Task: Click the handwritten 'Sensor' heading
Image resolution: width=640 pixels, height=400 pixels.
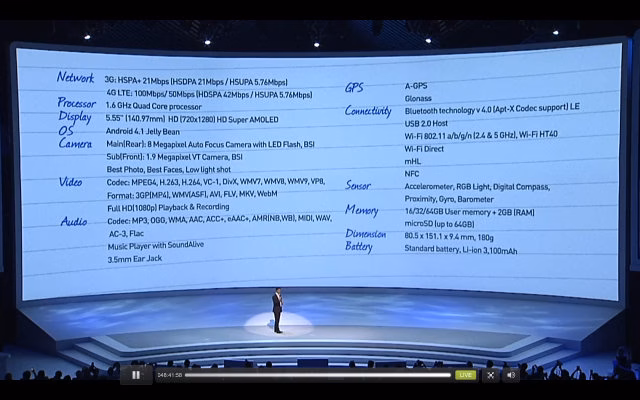Action: click(x=358, y=185)
